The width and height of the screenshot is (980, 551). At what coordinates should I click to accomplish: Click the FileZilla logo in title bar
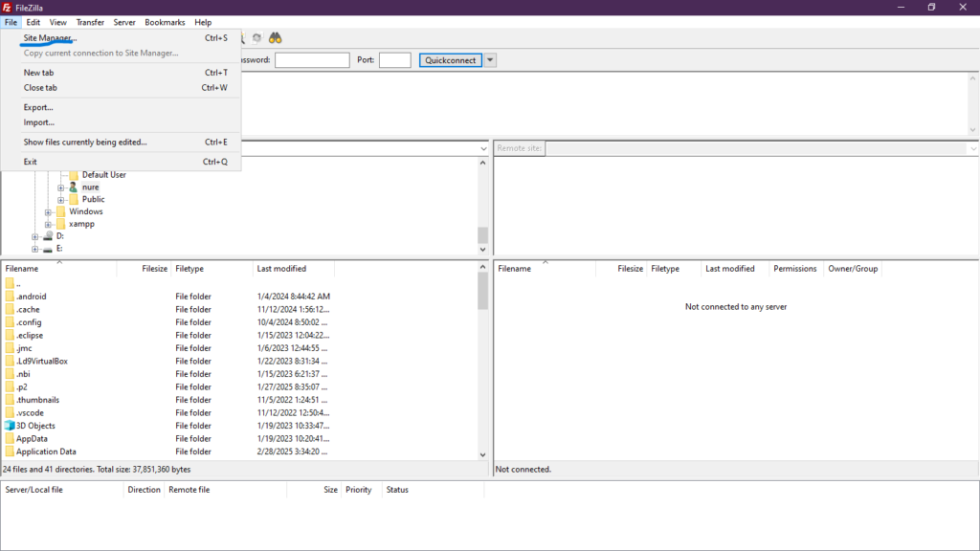tap(7, 8)
